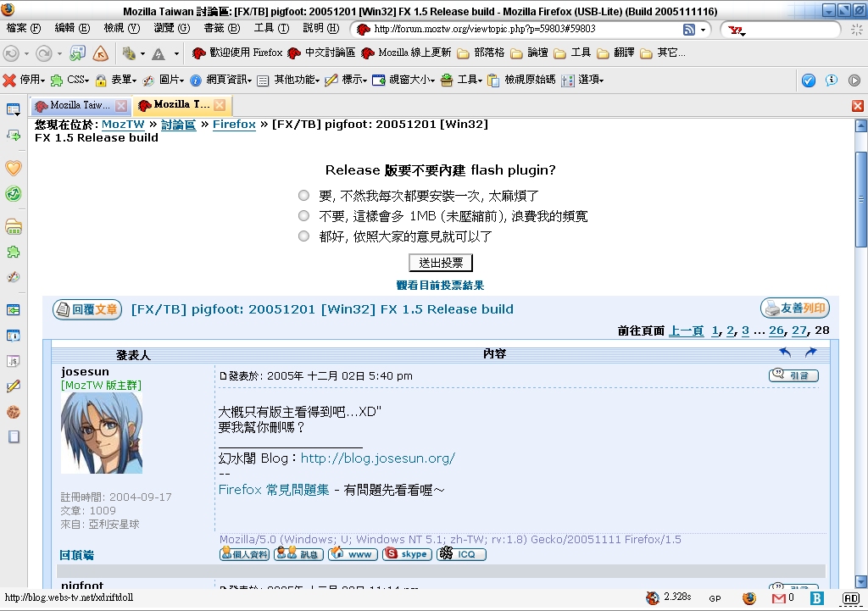Click next post blue arrow icon

pos(810,352)
